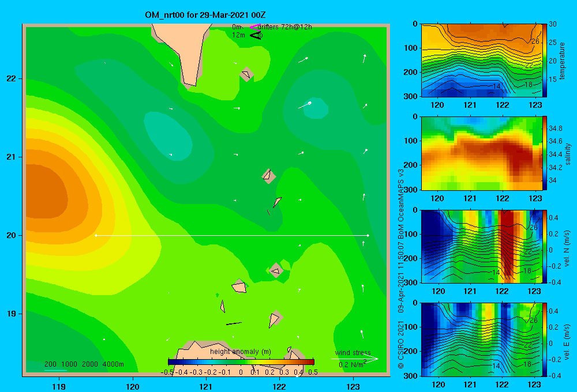Click the temperature color scale bar
577x392 pixels.
pyautogui.click(x=545, y=61)
